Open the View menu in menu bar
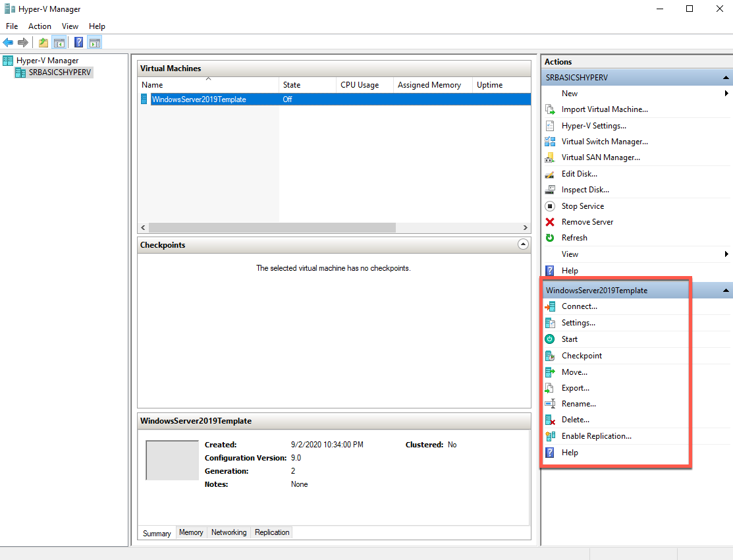 click(x=70, y=26)
